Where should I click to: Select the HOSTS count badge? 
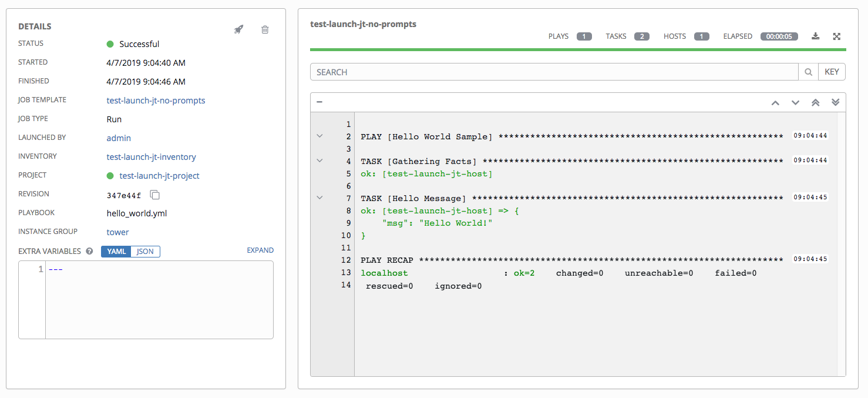click(x=701, y=36)
